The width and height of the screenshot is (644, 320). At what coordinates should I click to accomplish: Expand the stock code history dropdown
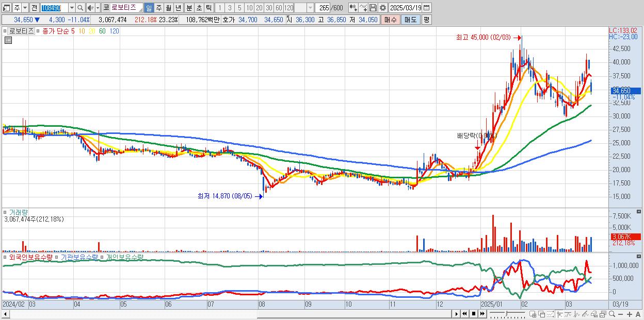[72, 8]
